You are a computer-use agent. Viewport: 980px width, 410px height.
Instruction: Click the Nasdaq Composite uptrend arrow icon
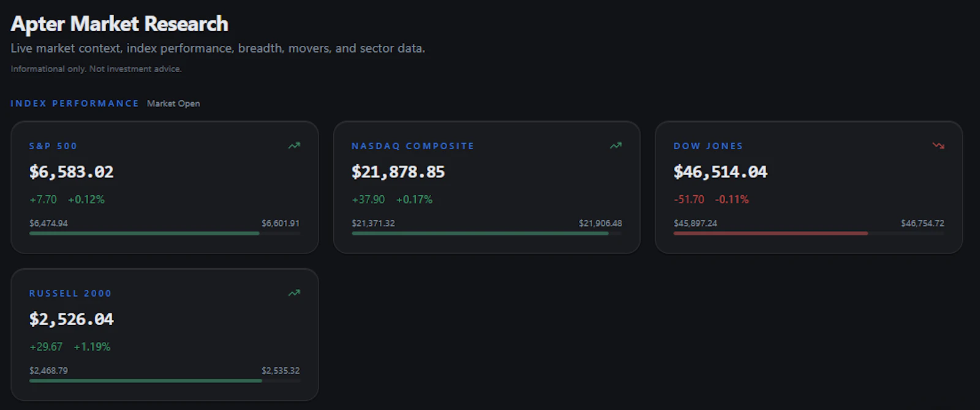pyautogui.click(x=616, y=146)
